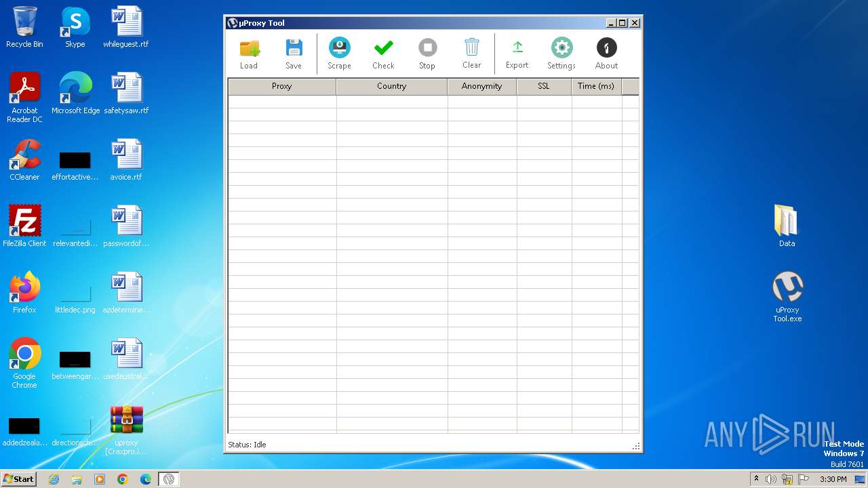Select the Google Chrome desktop shortcut
Screen dimensions: 868x488
[24, 363]
